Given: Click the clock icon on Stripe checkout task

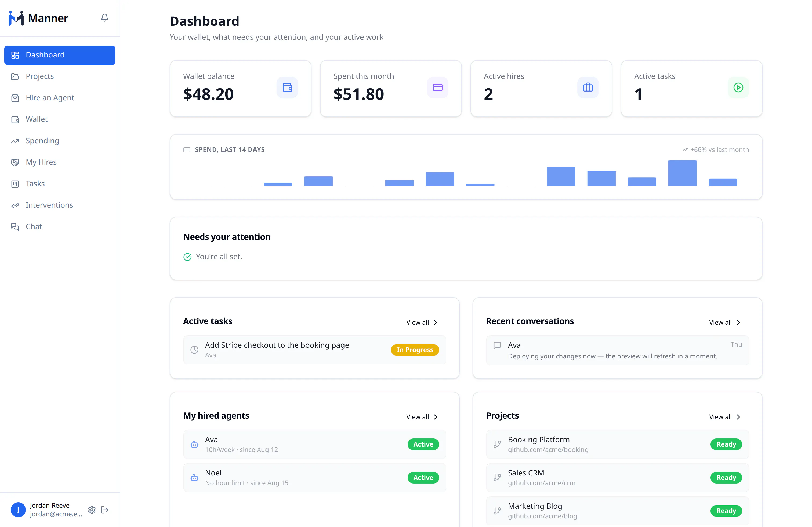Looking at the screenshot, I should click(x=194, y=350).
